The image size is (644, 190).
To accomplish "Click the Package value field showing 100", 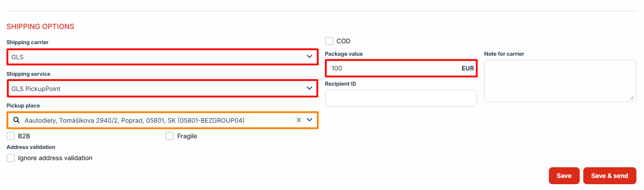I will pyautogui.click(x=393, y=69).
